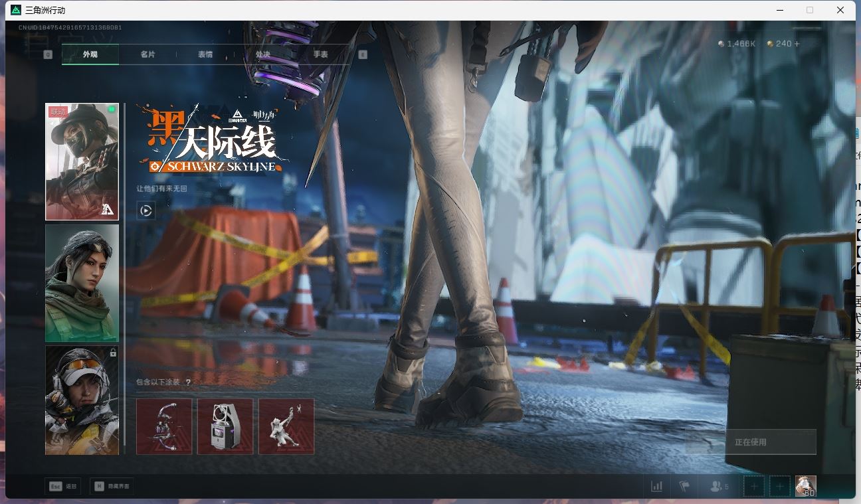Select the figure pose skin item
Viewport: 861px width, 504px height.
[286, 426]
